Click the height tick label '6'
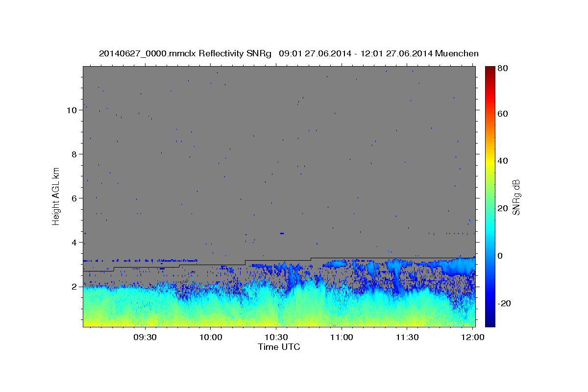The width and height of the screenshot is (588, 392). tap(73, 198)
